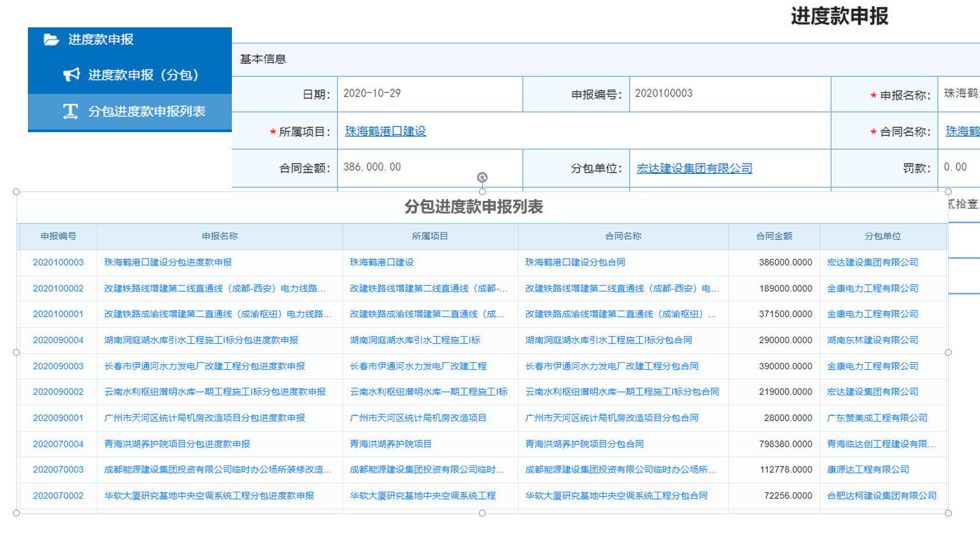Click the folder icon beside 进度款申报

pos(51,39)
